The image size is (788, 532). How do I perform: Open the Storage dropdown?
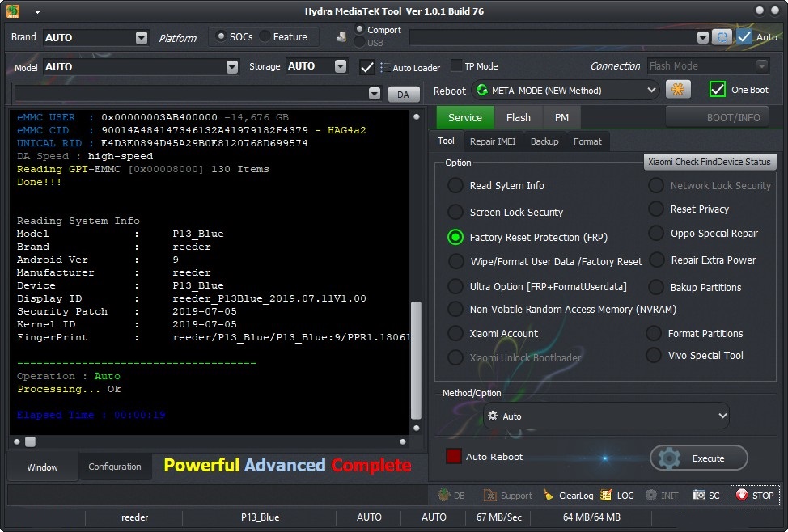tap(341, 66)
